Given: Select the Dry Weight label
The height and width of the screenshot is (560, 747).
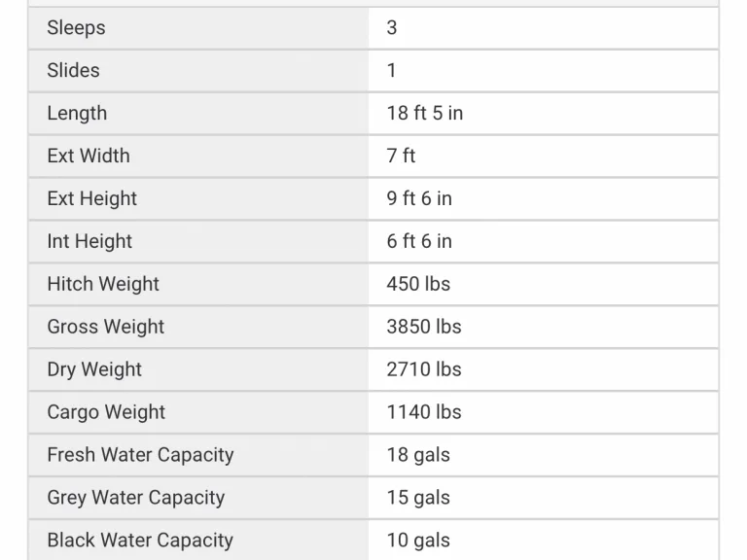Looking at the screenshot, I should coord(94,369).
